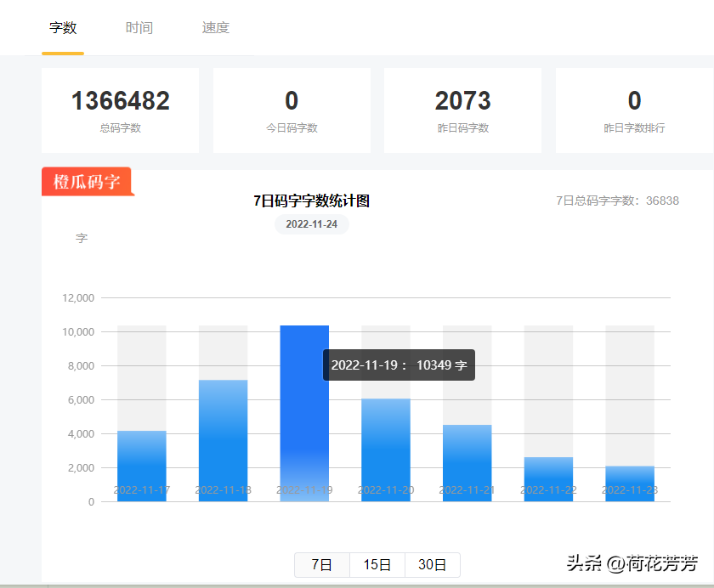Switch to the 字数 tab

(63, 28)
